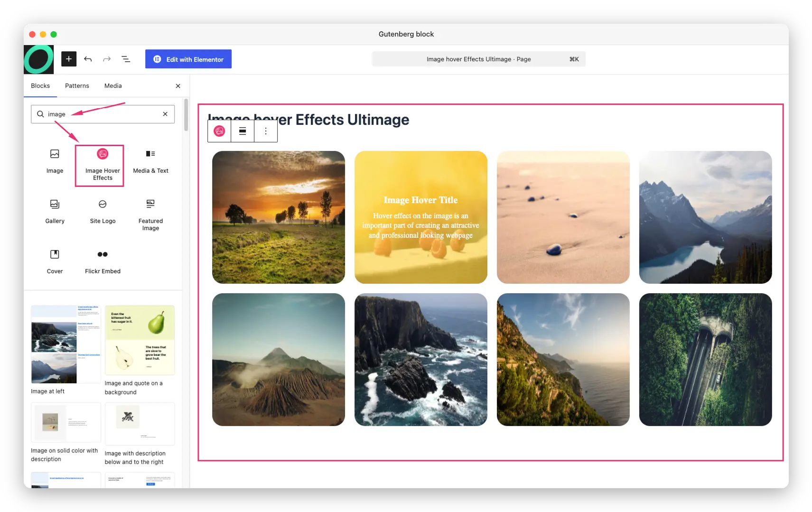The height and width of the screenshot is (512, 812).
Task: Select Image with description below pattern
Action: click(x=140, y=434)
